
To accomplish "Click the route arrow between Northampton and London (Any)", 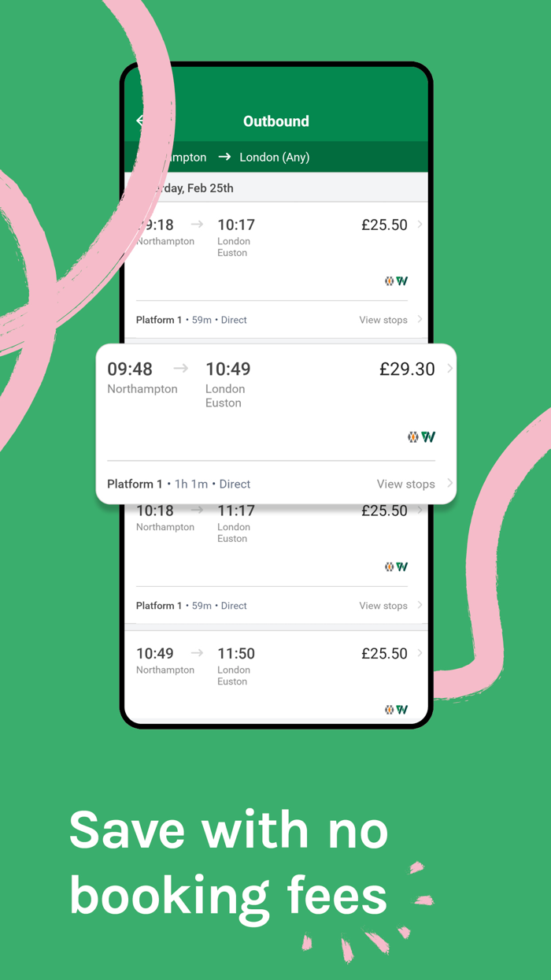I will click(224, 157).
